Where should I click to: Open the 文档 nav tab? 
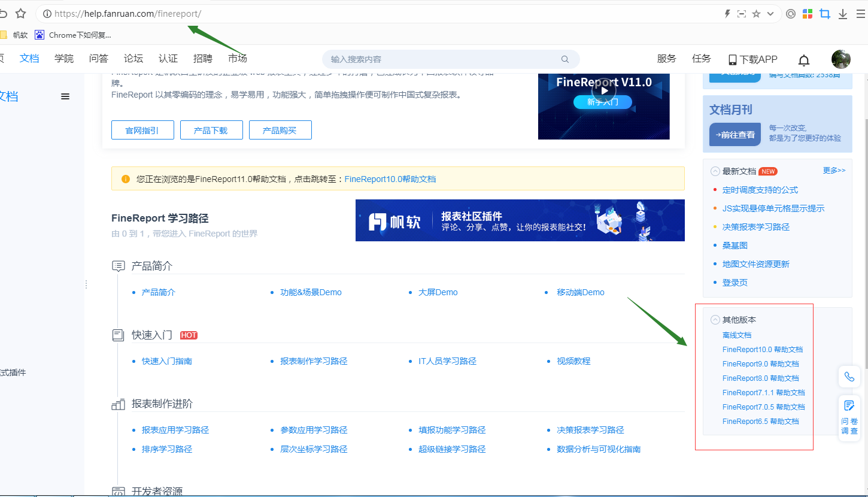coord(29,59)
